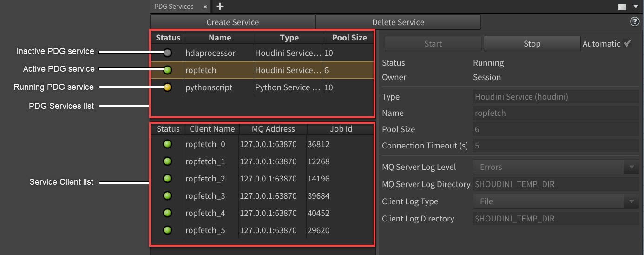Select the hdaprocessor service name

pos(210,53)
